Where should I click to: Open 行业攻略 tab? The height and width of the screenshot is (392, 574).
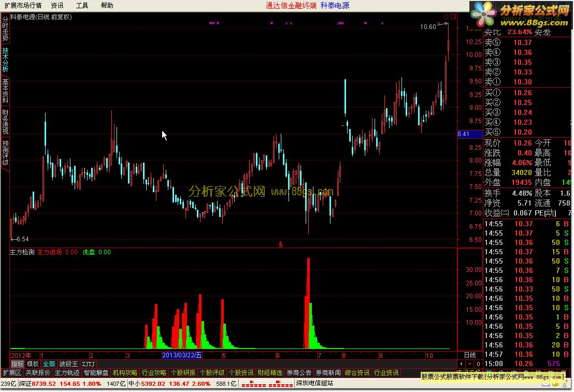click(154, 373)
